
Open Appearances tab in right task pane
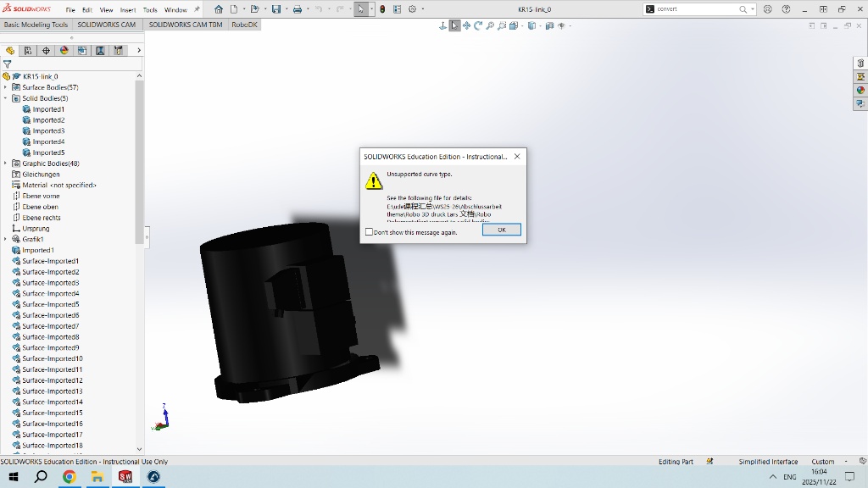pos(860,91)
